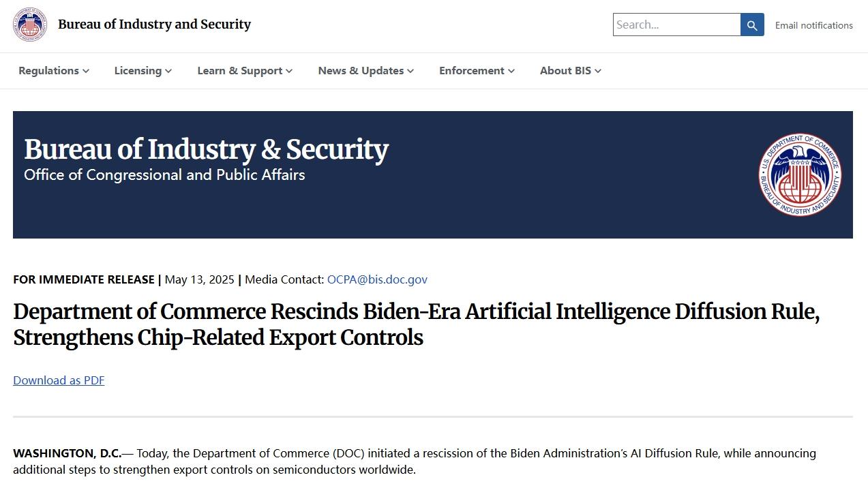Screen dimensions: 868x488
Task: Click the press release headline text
Action: (x=416, y=324)
